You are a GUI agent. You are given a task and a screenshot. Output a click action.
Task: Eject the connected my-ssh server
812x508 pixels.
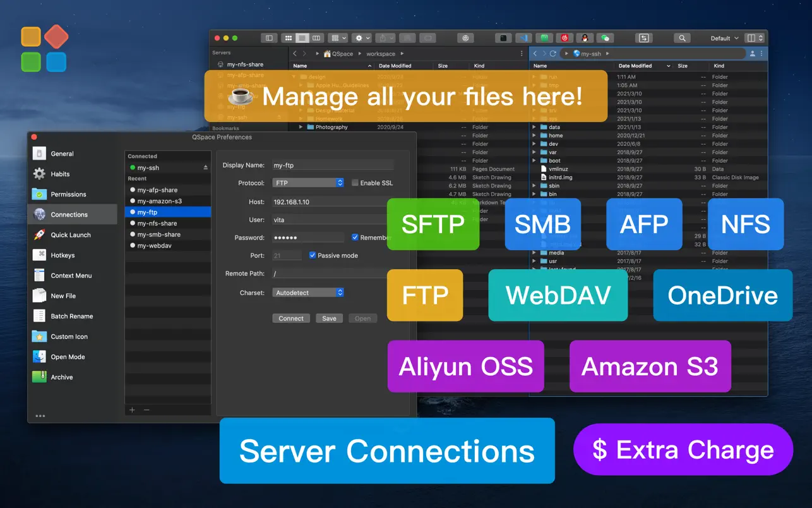pos(205,168)
